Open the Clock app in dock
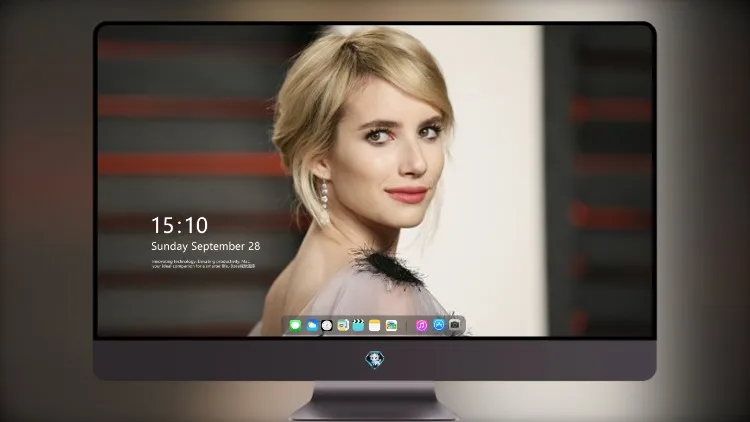750x422 pixels. click(x=327, y=325)
